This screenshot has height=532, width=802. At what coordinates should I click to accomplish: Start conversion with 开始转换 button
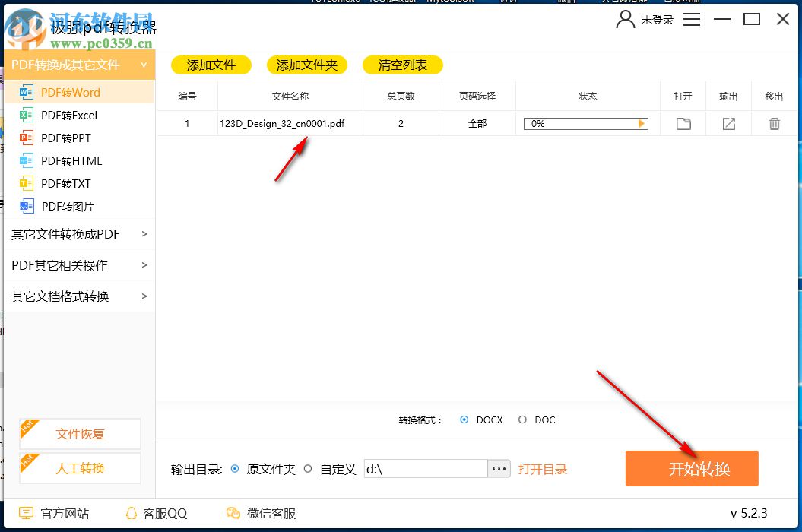point(691,469)
